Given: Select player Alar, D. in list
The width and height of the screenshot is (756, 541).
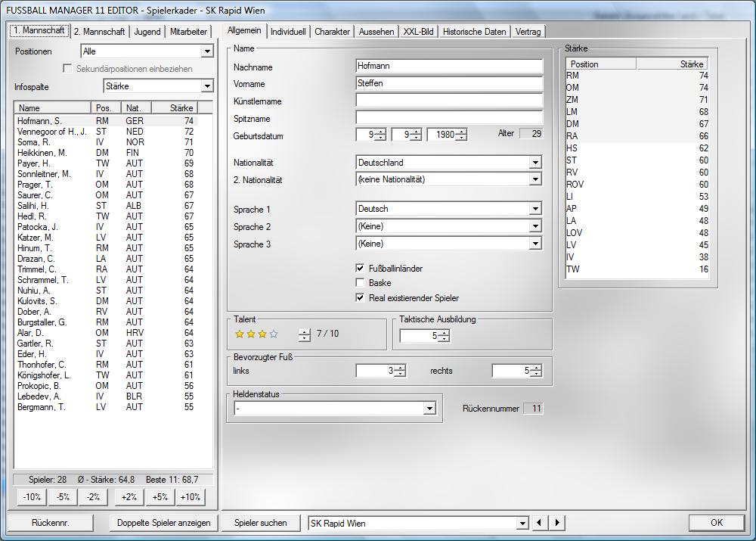Looking at the screenshot, I should (106, 333).
